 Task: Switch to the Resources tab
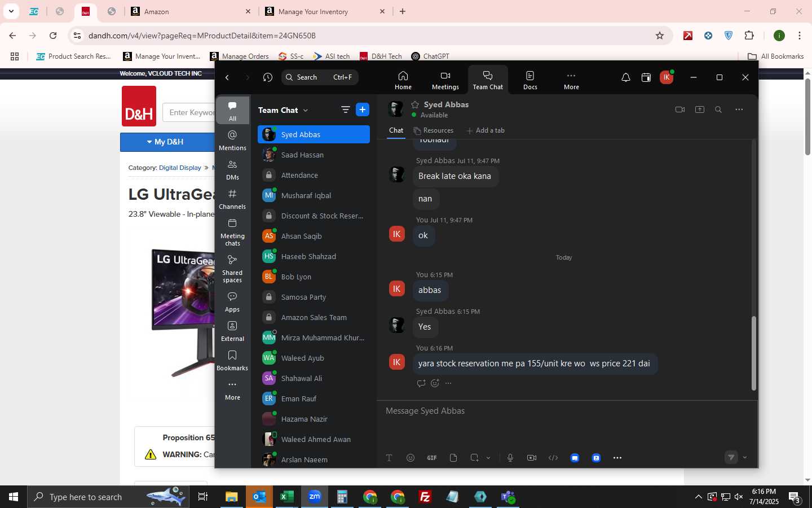click(433, 130)
